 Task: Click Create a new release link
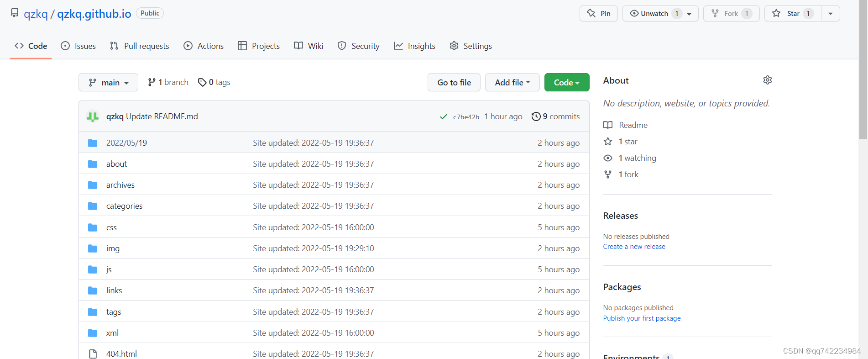[x=634, y=247]
